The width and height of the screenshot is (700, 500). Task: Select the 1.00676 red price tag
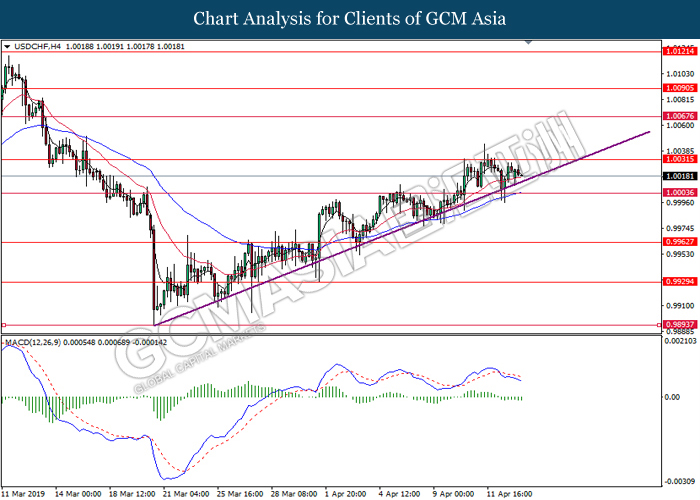pos(676,116)
